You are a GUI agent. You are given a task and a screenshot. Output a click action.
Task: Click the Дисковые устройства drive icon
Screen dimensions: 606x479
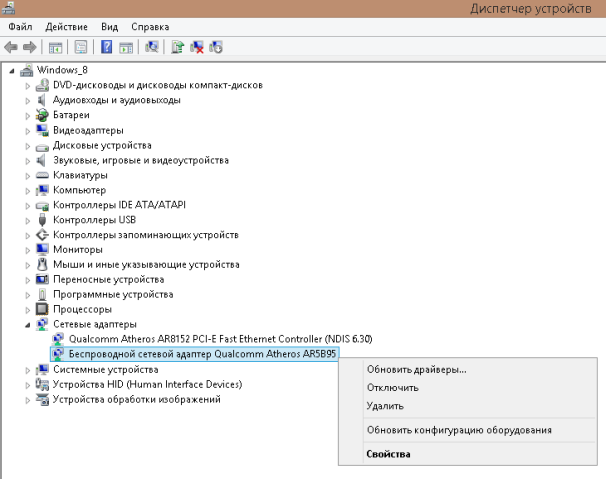tap(42, 147)
